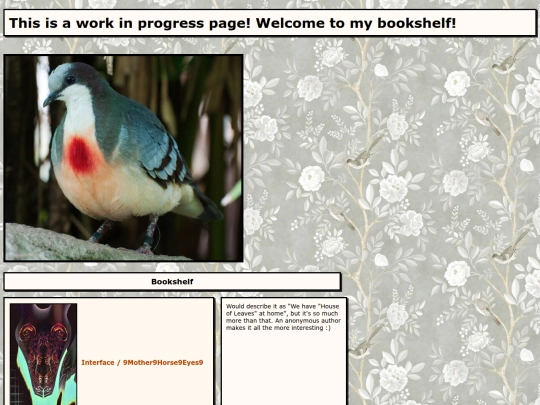Image resolution: width=540 pixels, height=405 pixels.
Task: Open the Interface book cover thumbnail
Action: (x=43, y=354)
